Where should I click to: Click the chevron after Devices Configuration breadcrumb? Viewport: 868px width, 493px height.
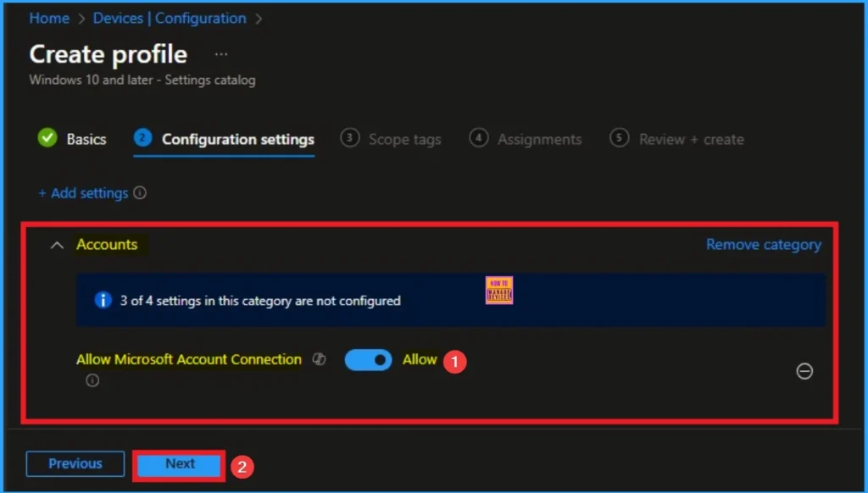pos(259,18)
